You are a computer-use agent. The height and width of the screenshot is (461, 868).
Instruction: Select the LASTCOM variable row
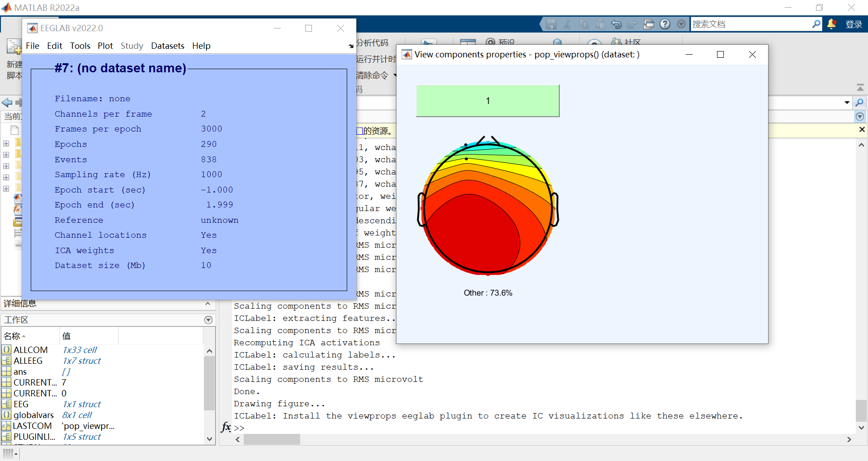click(102, 426)
